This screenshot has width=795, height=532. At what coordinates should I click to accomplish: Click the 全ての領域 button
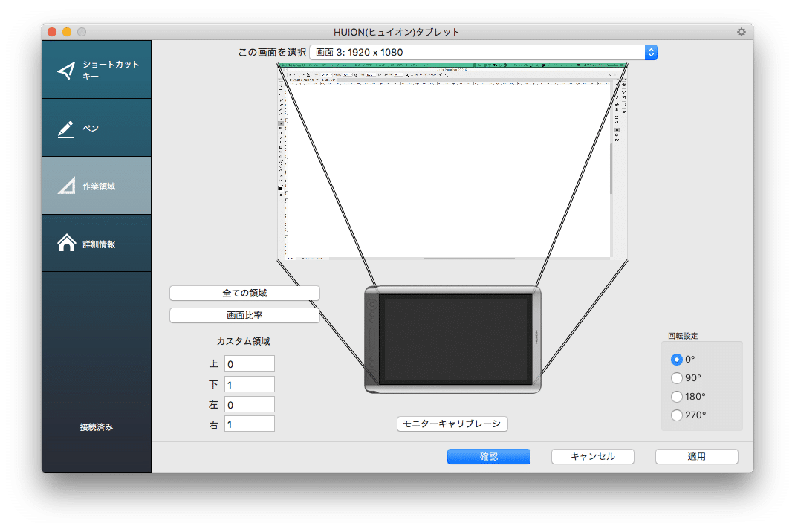click(244, 293)
